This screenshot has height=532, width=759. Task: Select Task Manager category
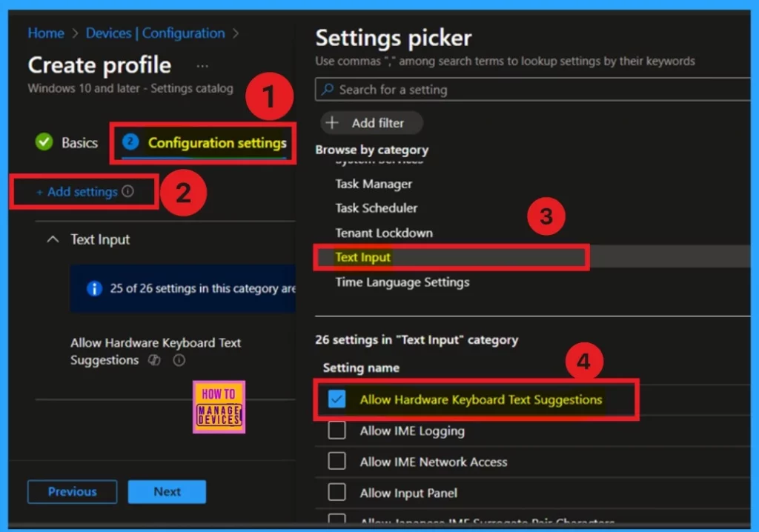click(374, 184)
